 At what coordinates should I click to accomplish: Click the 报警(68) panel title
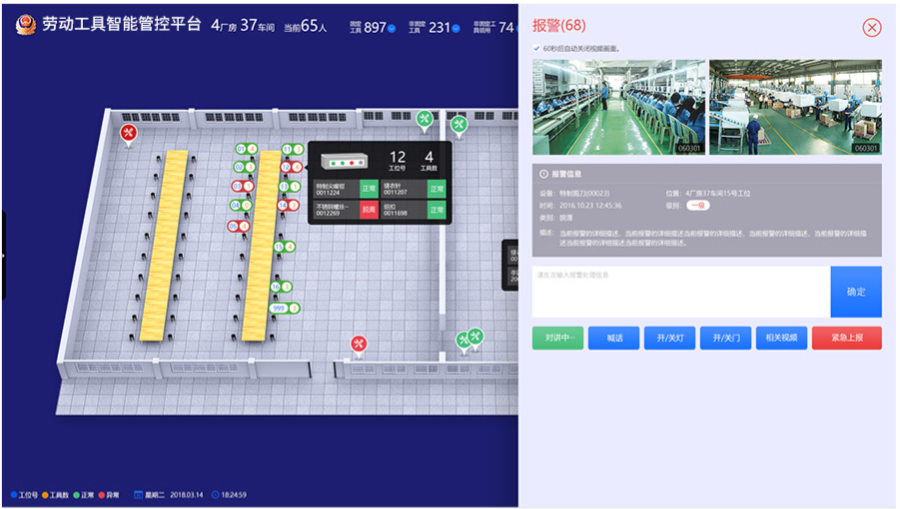tap(558, 26)
